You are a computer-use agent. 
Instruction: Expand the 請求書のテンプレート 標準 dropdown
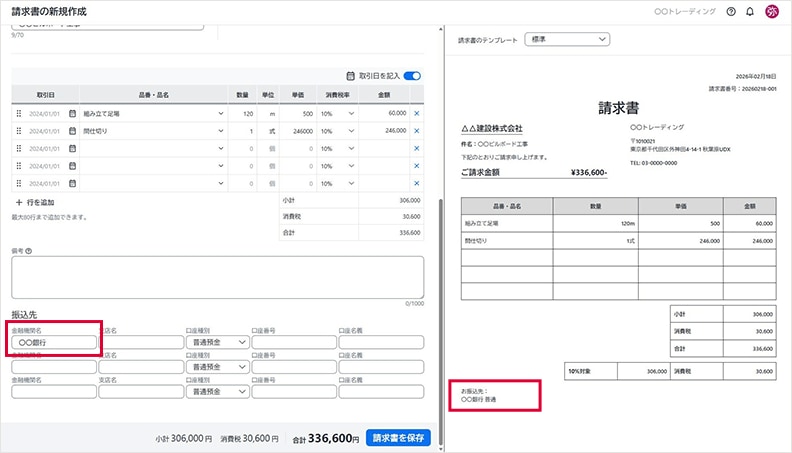click(565, 39)
